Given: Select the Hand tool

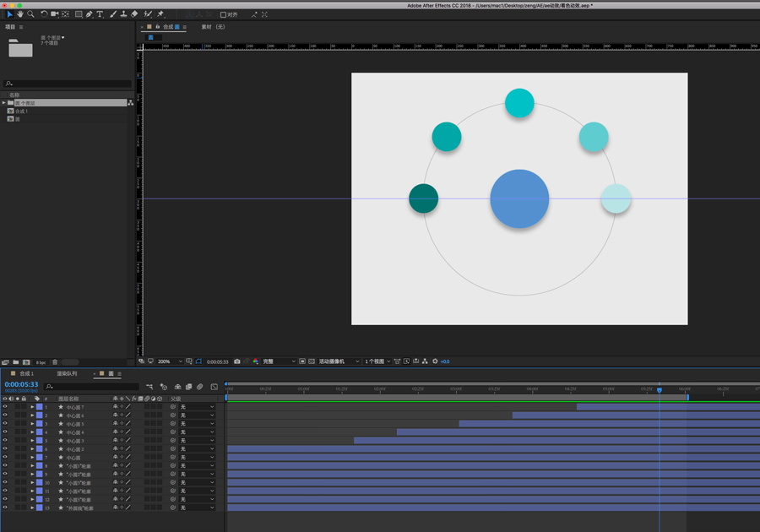Looking at the screenshot, I should (20, 14).
